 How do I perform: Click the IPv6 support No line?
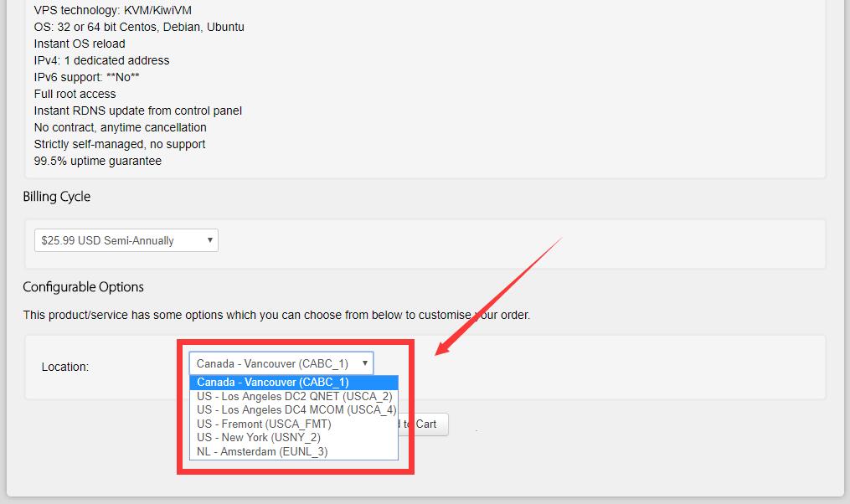(x=87, y=77)
